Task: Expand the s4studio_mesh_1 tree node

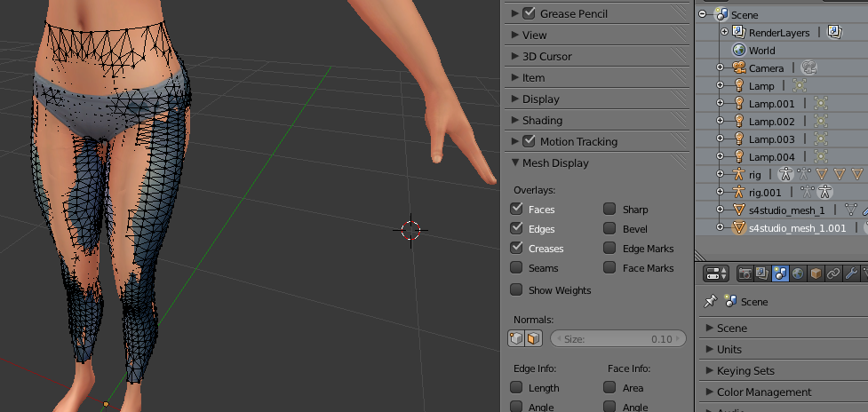Action: (720, 210)
